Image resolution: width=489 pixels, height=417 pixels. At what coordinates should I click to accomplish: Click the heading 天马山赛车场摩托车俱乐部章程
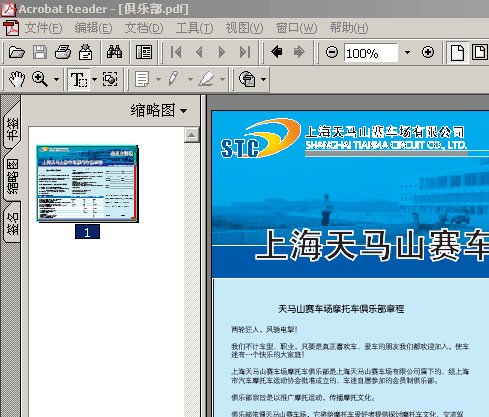[341, 309]
